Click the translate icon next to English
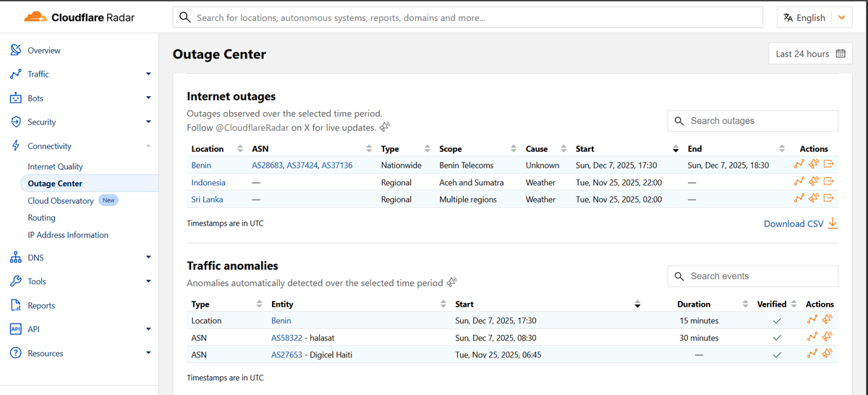Screen dimensions: 868x395 point(788,17)
